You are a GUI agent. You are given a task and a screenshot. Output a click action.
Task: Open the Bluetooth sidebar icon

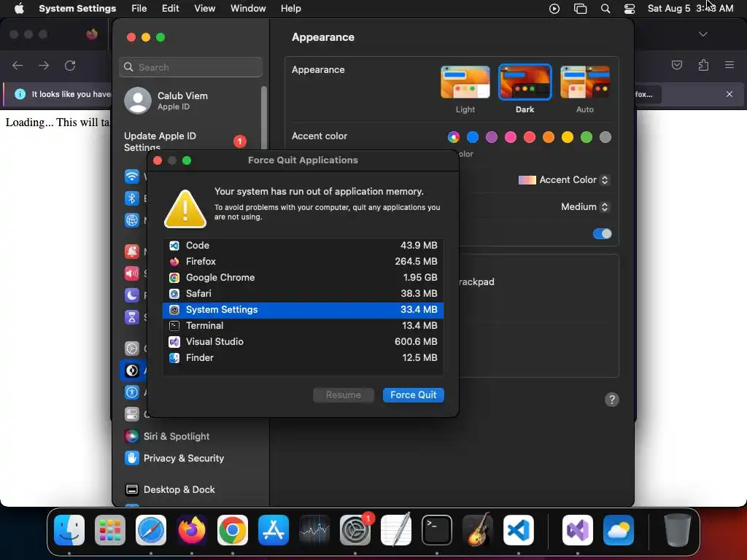click(x=132, y=198)
